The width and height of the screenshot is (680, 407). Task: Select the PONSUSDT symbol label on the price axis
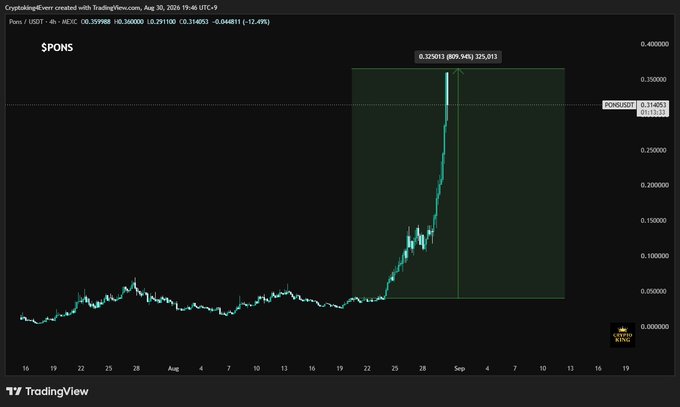pyautogui.click(x=619, y=105)
